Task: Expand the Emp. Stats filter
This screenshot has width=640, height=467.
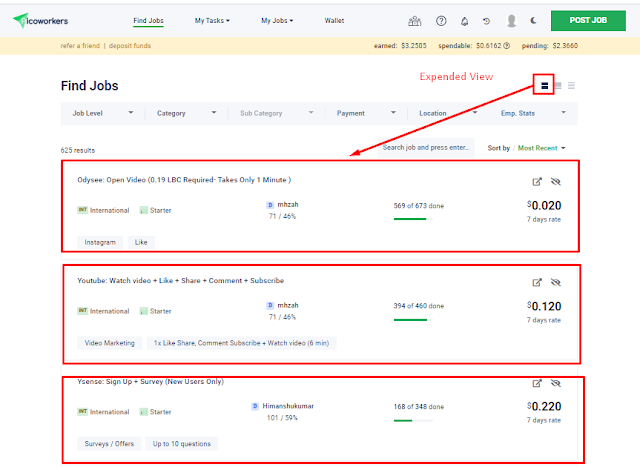Action: 533,113
